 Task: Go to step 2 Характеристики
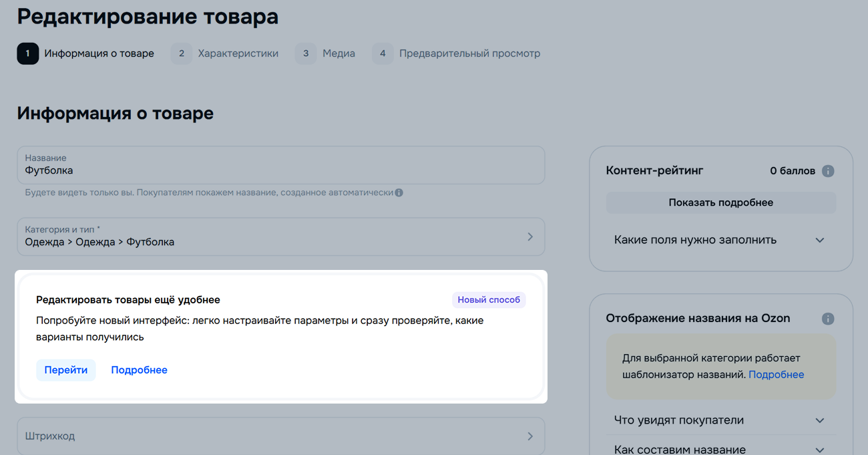[x=225, y=53]
